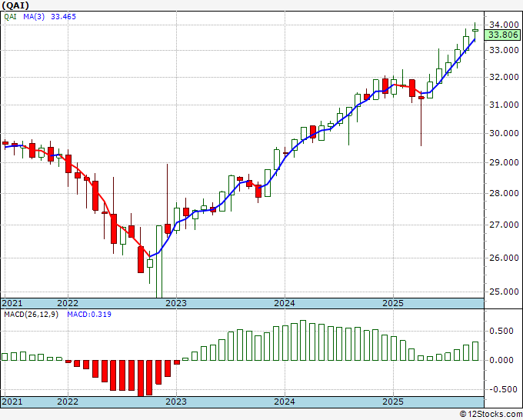Click the -0.500 MACD axis label
523x420 pixels.
point(501,389)
